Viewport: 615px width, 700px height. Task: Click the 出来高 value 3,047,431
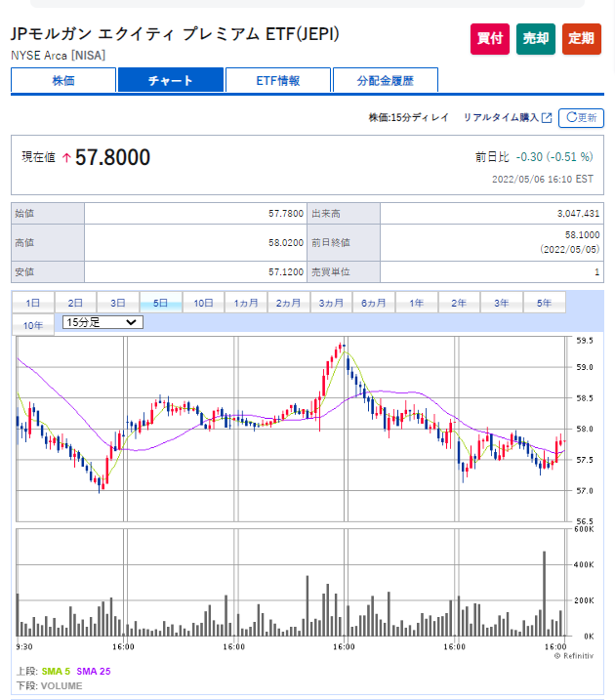579,214
